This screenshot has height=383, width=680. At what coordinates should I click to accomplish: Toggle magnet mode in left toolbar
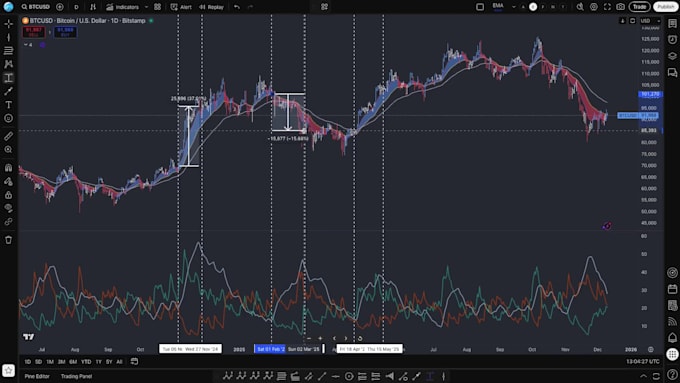[8, 167]
